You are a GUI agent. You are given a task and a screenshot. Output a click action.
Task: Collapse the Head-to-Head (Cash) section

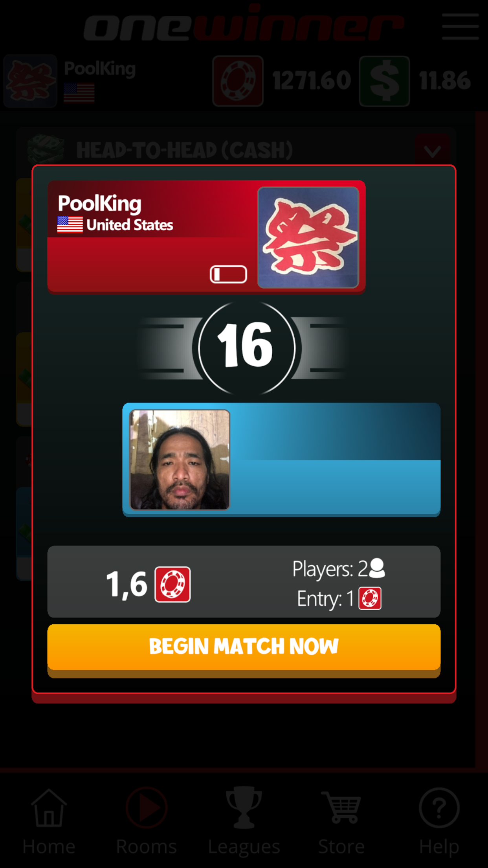432,151
